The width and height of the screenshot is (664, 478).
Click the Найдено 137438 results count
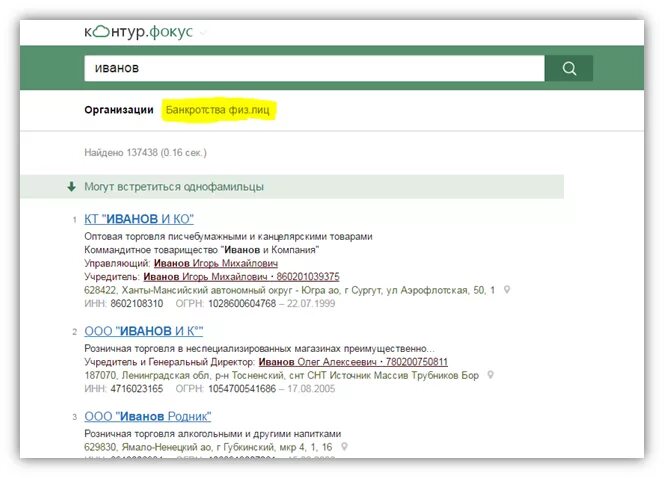(145, 153)
